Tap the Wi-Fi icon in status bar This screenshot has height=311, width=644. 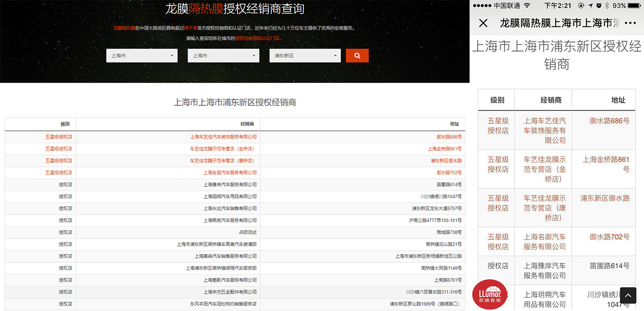click(x=527, y=5)
